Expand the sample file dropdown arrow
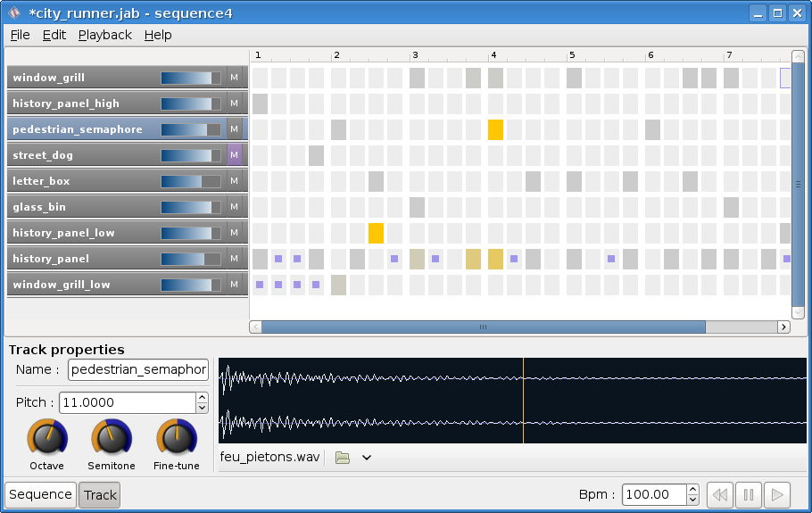812x513 pixels. (367, 458)
